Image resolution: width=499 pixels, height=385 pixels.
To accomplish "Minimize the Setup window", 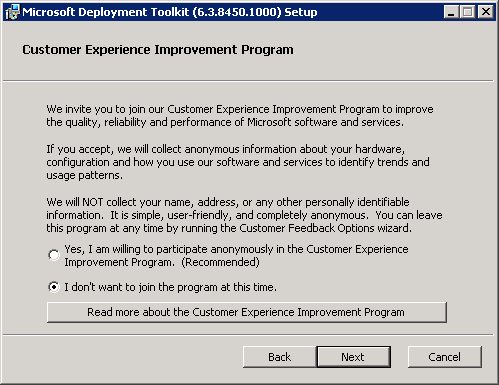I will (451, 12).
